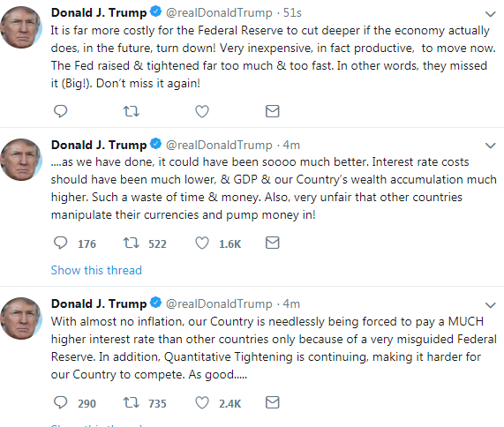Expand the chevron menu on the second tweet
Image resolution: width=504 pixels, height=427 pixels.
[490, 146]
